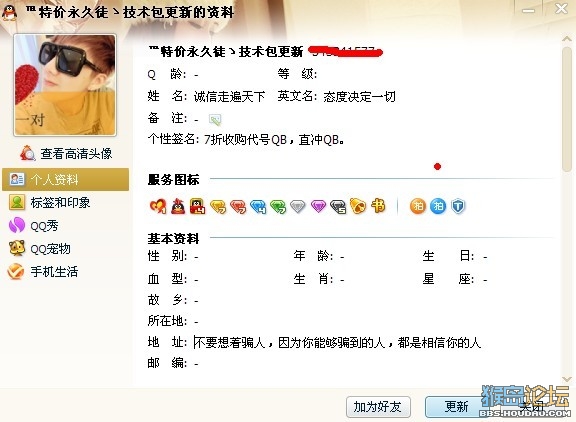Click the profile avatar photo
Image resolution: width=576 pixels, height=422 pixels.
point(65,85)
